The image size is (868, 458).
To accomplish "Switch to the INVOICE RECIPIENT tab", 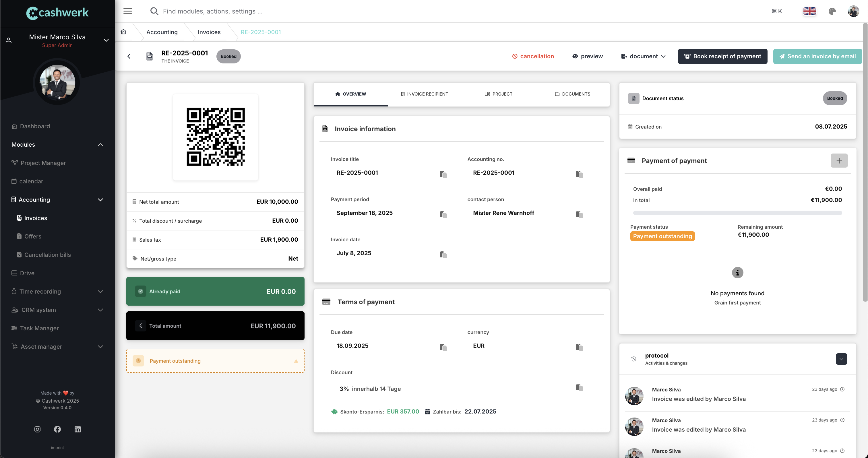I will 425,94.
